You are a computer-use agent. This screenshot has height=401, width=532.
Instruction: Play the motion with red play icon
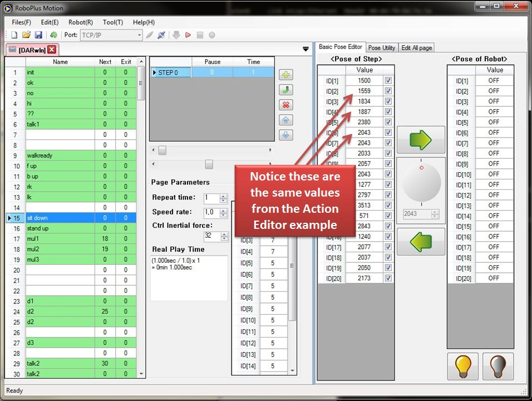pos(188,35)
